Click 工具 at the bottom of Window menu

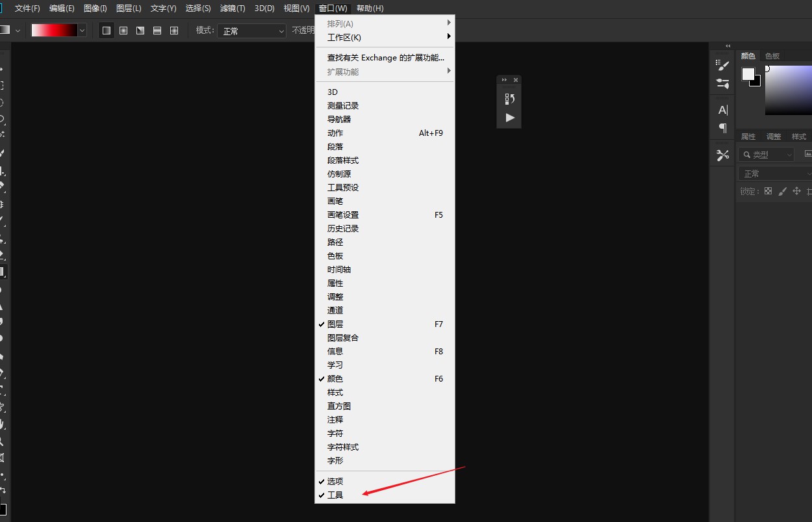pyautogui.click(x=335, y=495)
